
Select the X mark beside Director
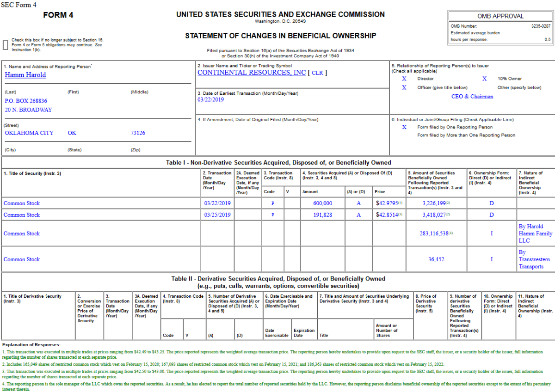tap(404, 79)
